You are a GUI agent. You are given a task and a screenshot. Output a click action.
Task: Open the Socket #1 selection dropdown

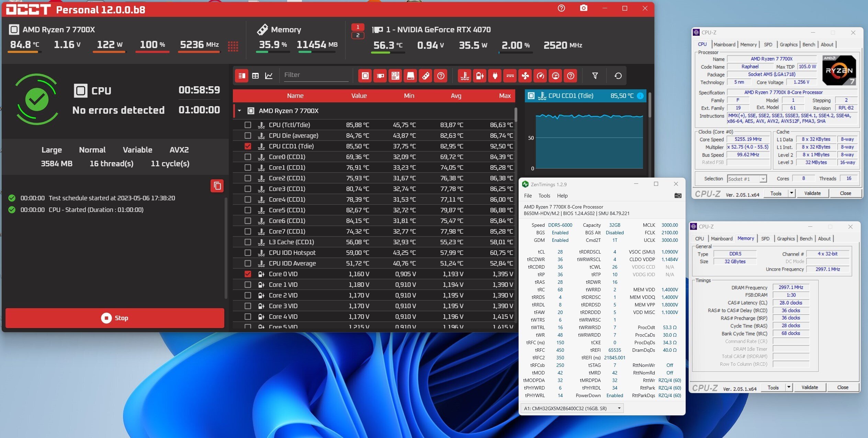tap(763, 179)
